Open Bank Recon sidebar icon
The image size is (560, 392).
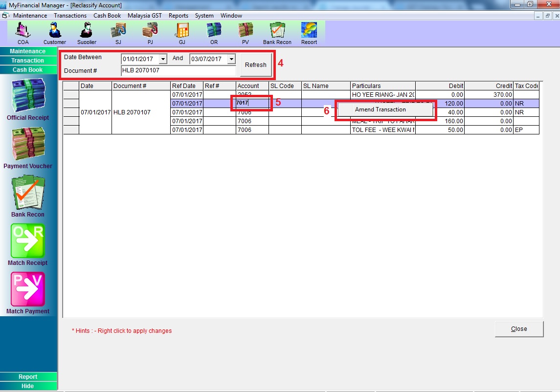(28, 196)
